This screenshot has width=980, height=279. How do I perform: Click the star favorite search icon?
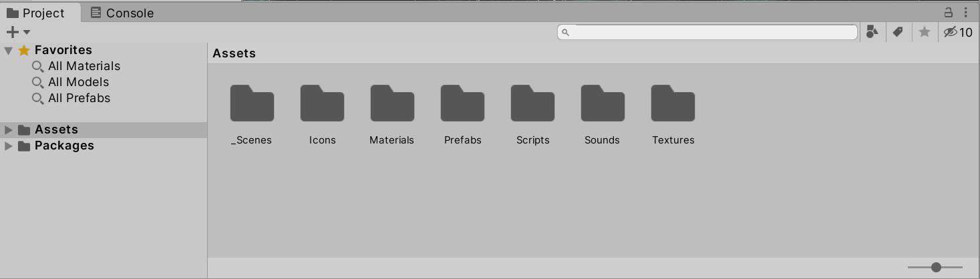925,32
